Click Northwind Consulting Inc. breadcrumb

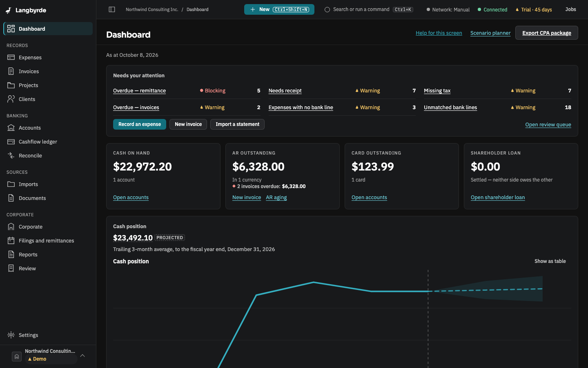pyautogui.click(x=152, y=9)
